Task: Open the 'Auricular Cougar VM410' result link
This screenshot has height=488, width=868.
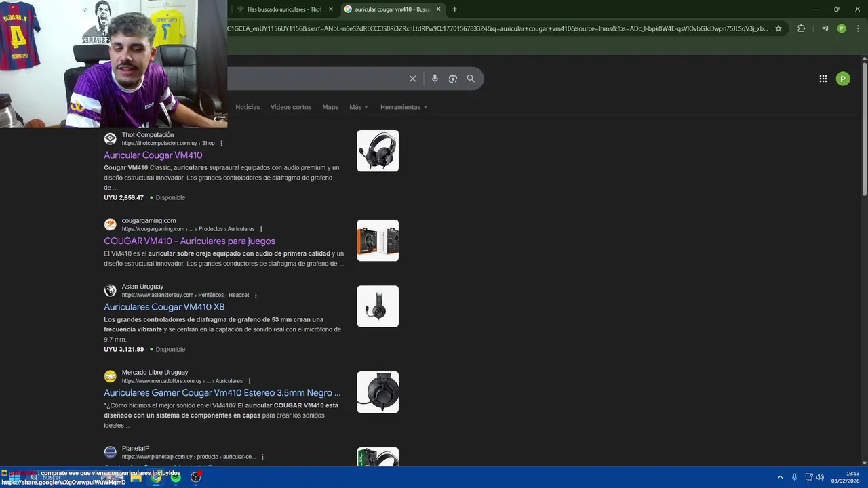Action: click(153, 155)
